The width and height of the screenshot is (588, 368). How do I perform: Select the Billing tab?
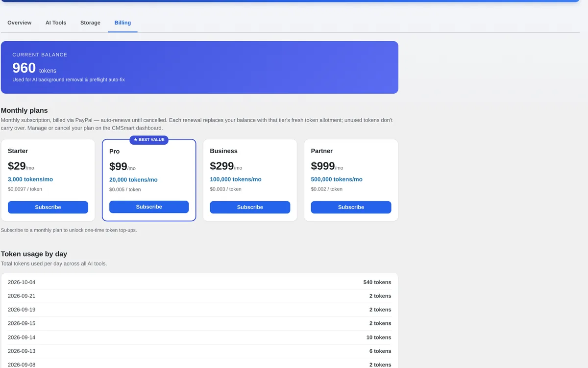122,23
